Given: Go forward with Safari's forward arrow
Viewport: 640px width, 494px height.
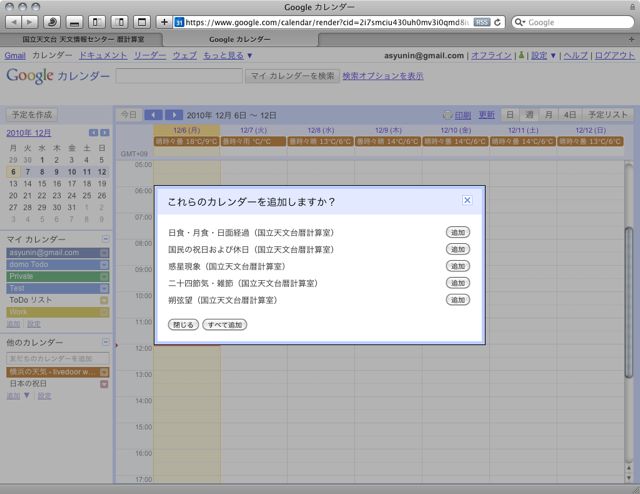Looking at the screenshot, I should (x=29, y=22).
